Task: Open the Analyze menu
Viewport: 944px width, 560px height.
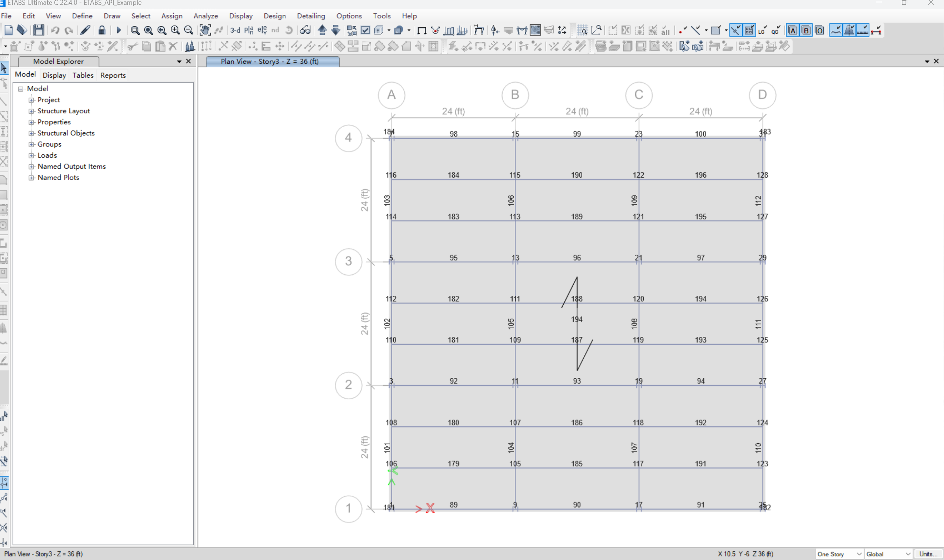Action: tap(206, 16)
